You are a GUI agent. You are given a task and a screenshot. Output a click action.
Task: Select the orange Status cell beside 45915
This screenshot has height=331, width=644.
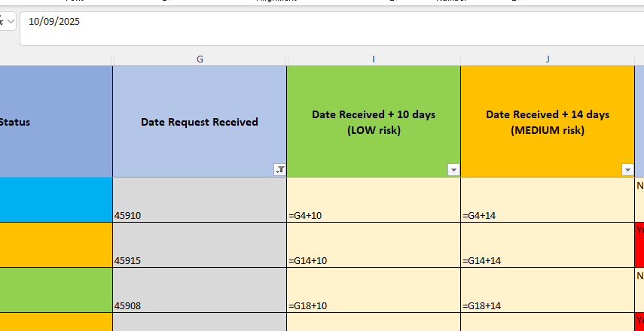(56, 245)
